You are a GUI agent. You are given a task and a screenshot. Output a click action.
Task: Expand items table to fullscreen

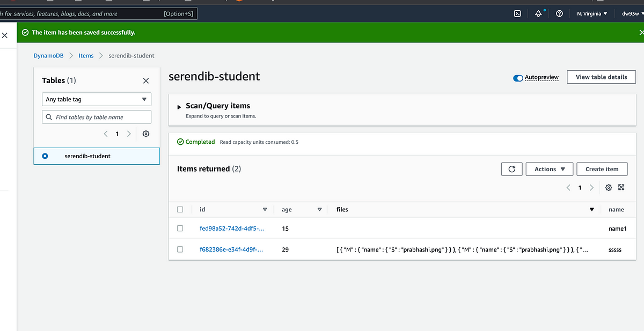click(621, 188)
